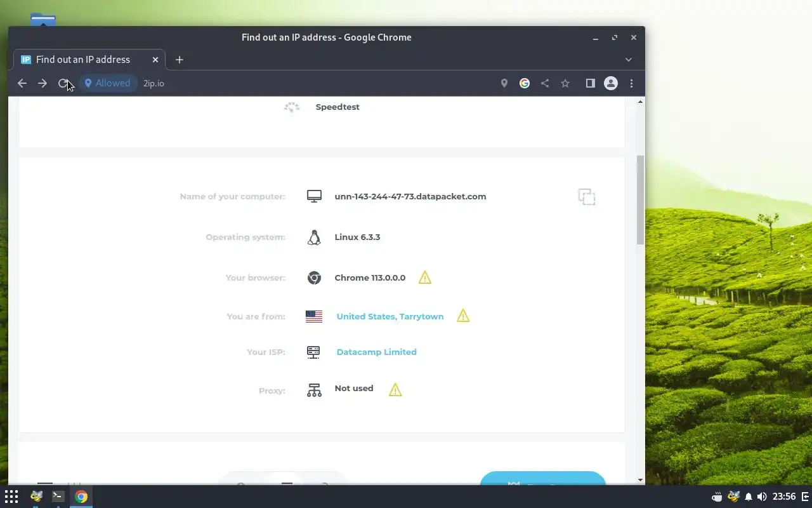Click the logout icon at taskbar end

806,497
